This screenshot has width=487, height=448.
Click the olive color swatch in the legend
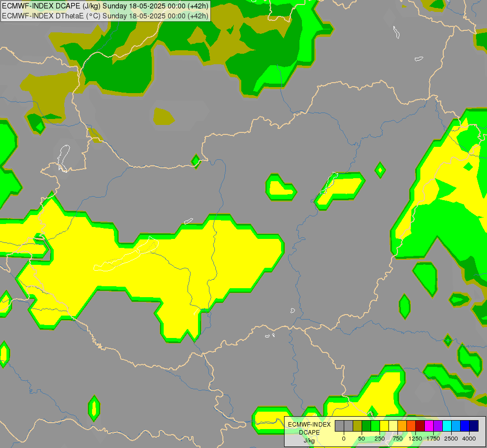358,426
